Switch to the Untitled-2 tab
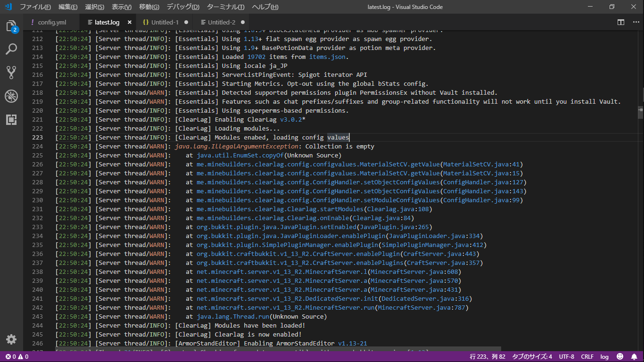644x362 pixels. click(x=222, y=22)
